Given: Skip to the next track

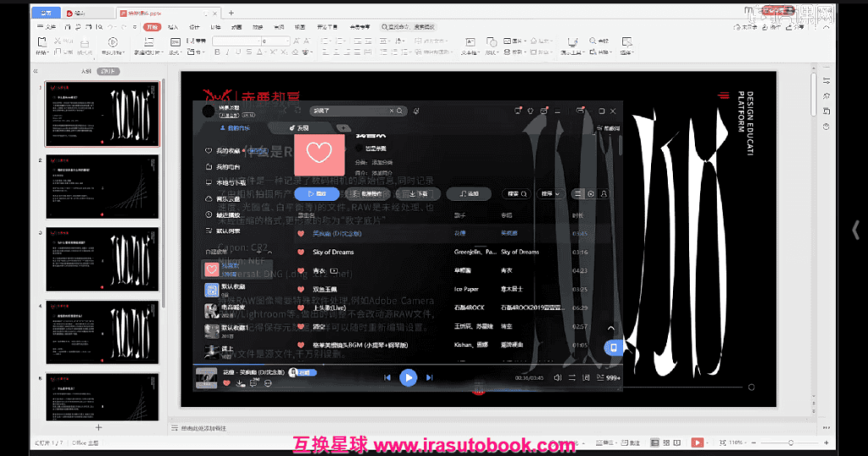Looking at the screenshot, I should click(430, 377).
